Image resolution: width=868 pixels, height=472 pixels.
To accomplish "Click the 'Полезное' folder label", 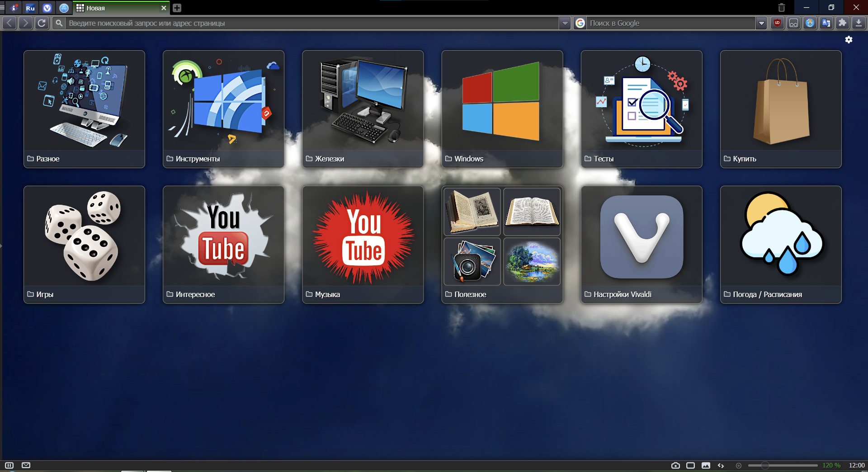I will pyautogui.click(x=470, y=294).
